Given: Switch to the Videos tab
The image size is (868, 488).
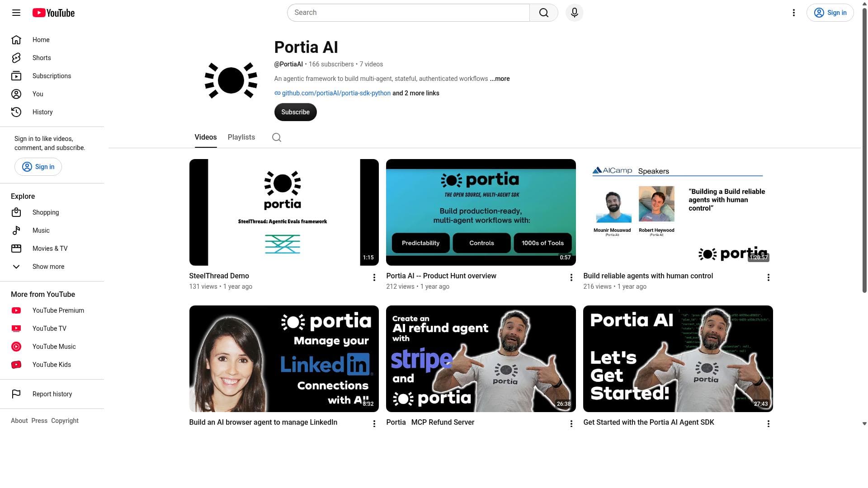Looking at the screenshot, I should (206, 137).
